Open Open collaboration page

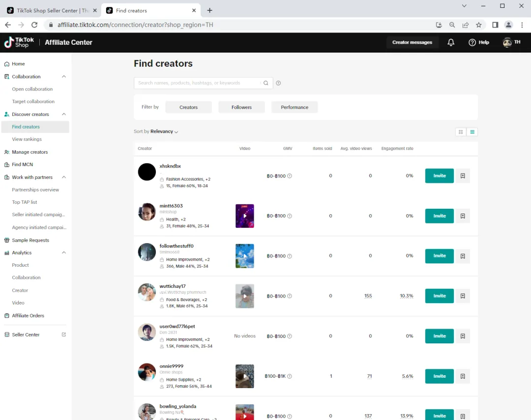coord(32,89)
